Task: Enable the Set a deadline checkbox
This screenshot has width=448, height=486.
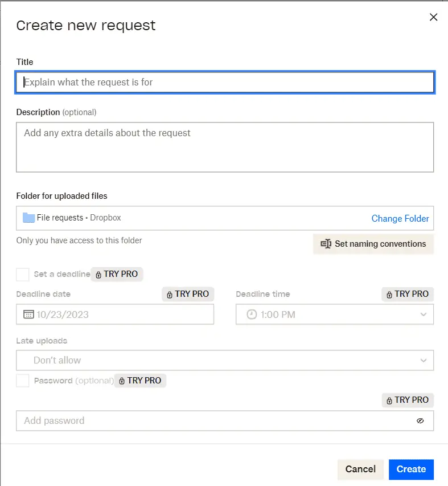Action: pos(22,274)
